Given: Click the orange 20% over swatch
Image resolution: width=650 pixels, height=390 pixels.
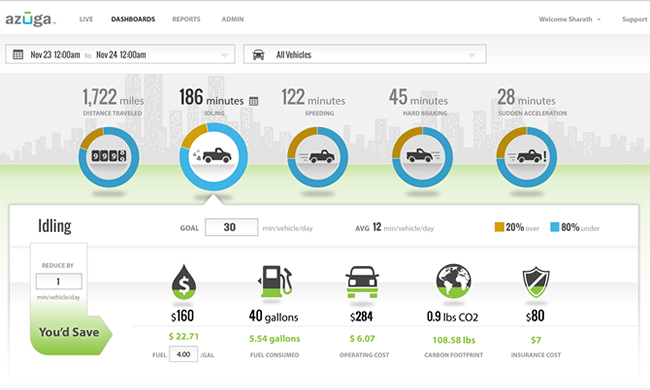Looking at the screenshot, I should pos(499,227).
